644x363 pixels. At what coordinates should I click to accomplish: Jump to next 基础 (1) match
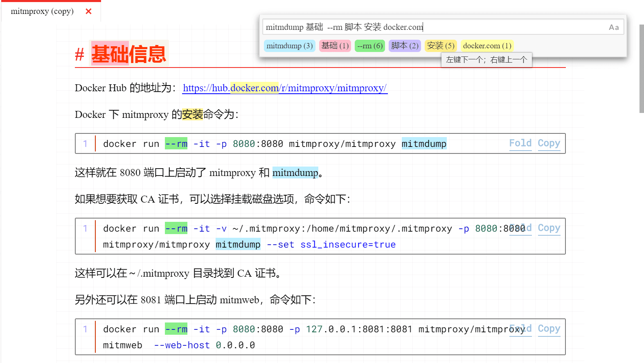[335, 46]
